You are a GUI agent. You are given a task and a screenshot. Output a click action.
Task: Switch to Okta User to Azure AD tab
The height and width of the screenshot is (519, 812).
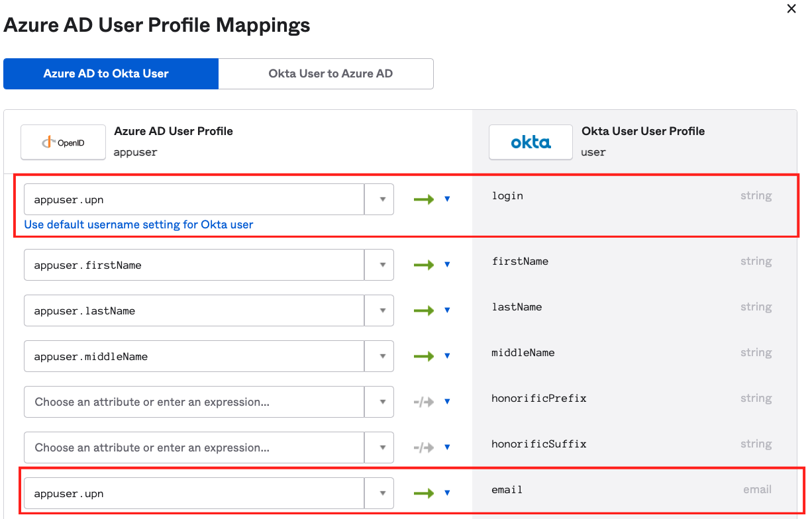330,73
